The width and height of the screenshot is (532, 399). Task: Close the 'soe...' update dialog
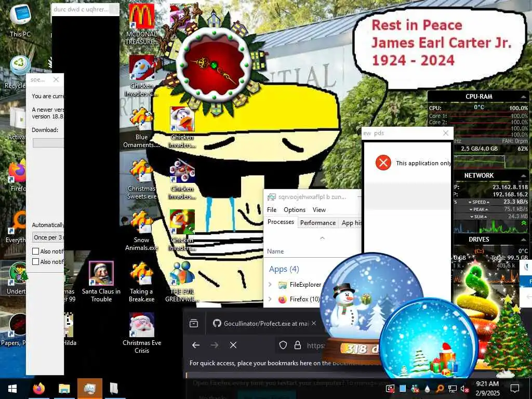point(56,79)
